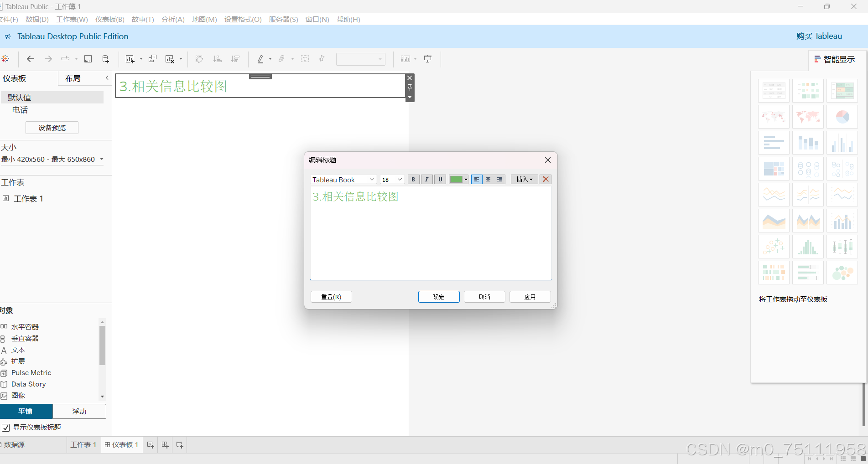
Task: Open the 仪表板(B) menu
Action: (110, 19)
